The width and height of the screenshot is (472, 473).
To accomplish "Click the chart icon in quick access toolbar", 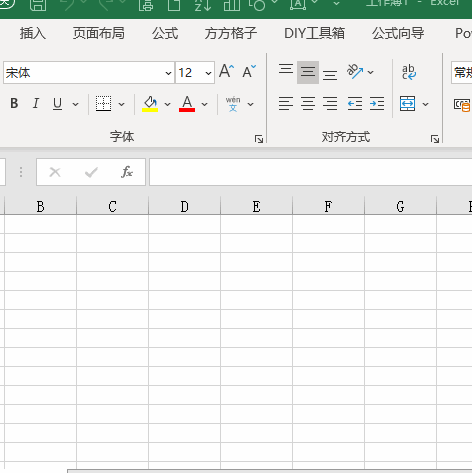I will click(232, 5).
